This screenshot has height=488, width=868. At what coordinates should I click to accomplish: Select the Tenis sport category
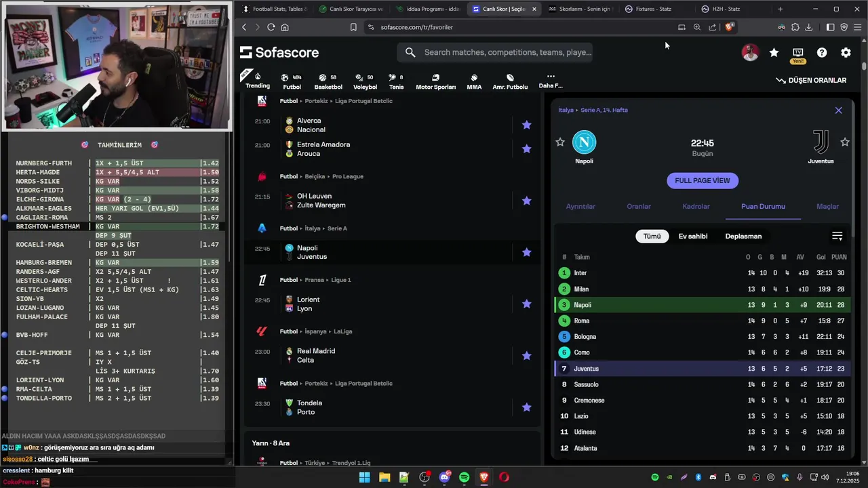396,81
